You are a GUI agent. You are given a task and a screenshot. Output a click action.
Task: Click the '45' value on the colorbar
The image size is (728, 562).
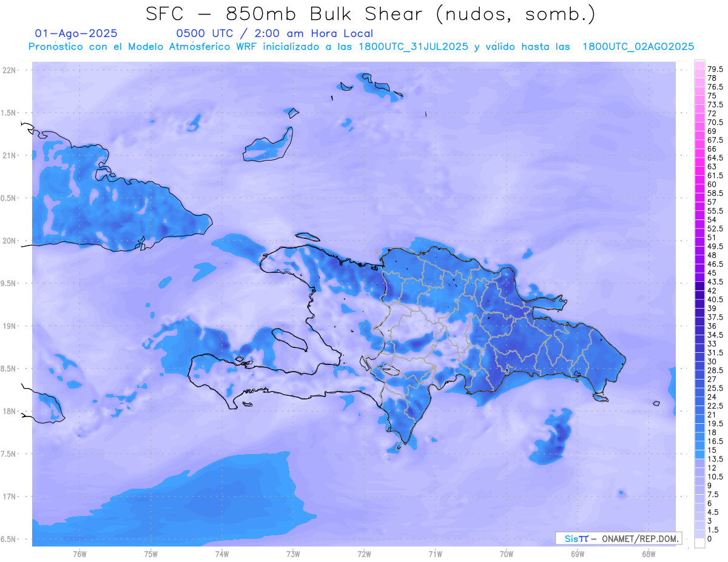(712, 273)
